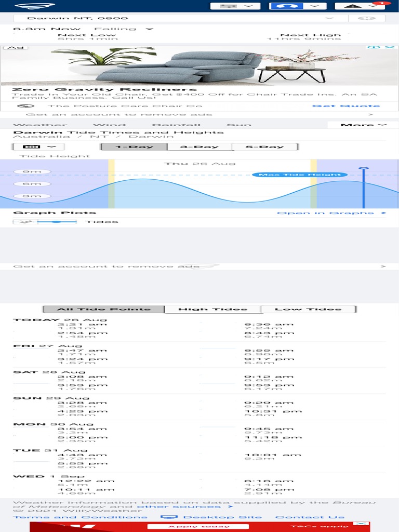The width and height of the screenshot is (399, 532).
Task: Click the ad info icon on the recliner ad
Action: tap(374, 47)
